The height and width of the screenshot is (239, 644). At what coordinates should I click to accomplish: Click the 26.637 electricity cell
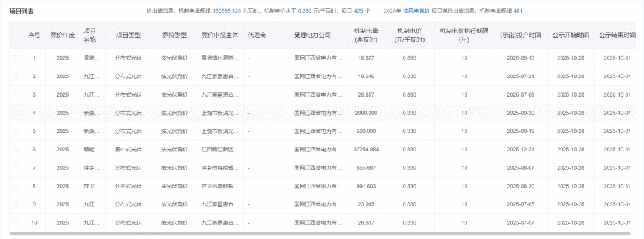366,222
